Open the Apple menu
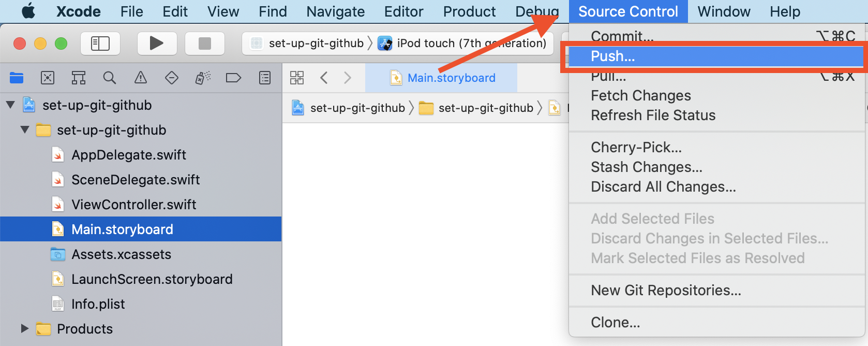868x346 pixels. (x=28, y=11)
